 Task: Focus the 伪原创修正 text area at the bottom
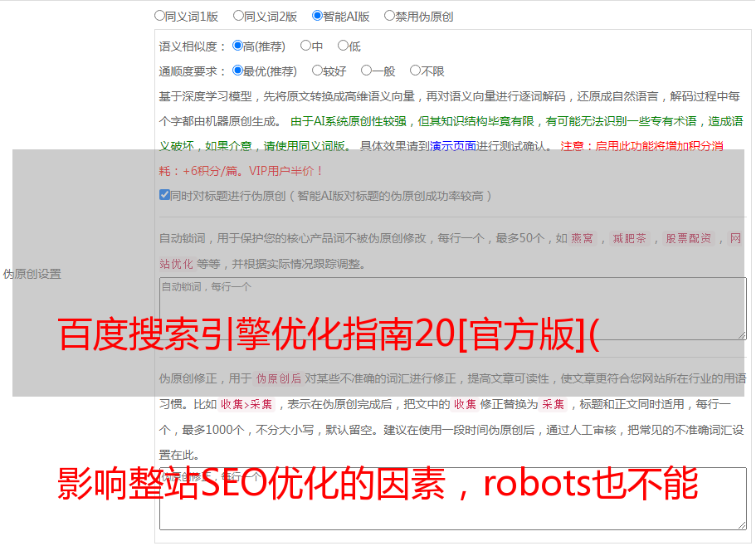coord(453,499)
